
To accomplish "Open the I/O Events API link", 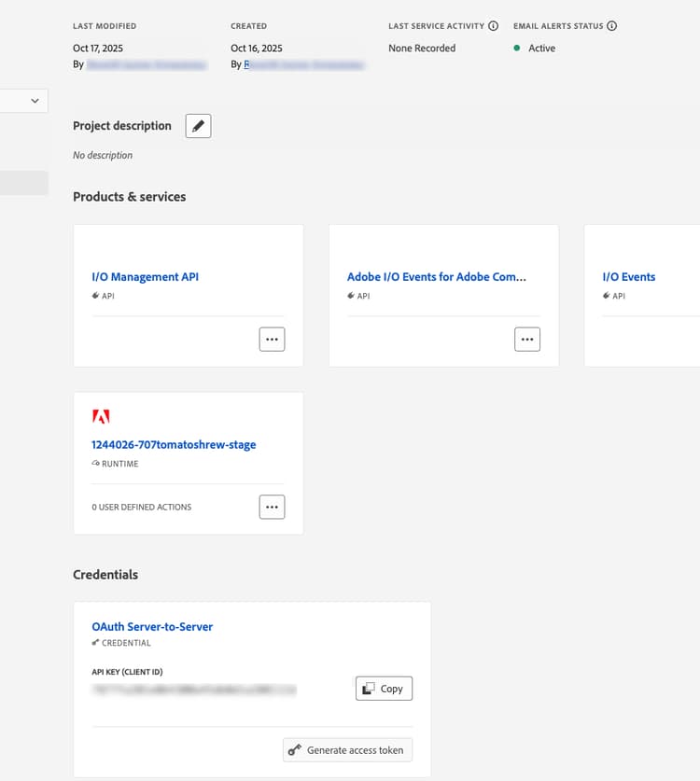I will click(x=629, y=277).
